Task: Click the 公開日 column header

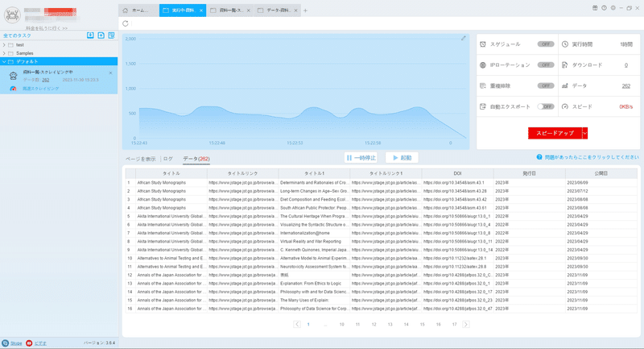Action: coord(601,173)
